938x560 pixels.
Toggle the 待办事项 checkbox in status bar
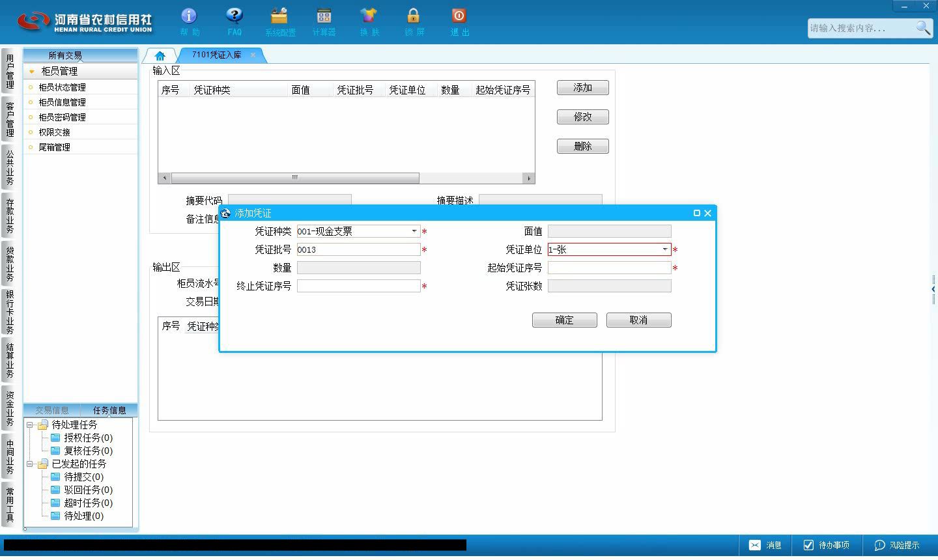coord(808,545)
